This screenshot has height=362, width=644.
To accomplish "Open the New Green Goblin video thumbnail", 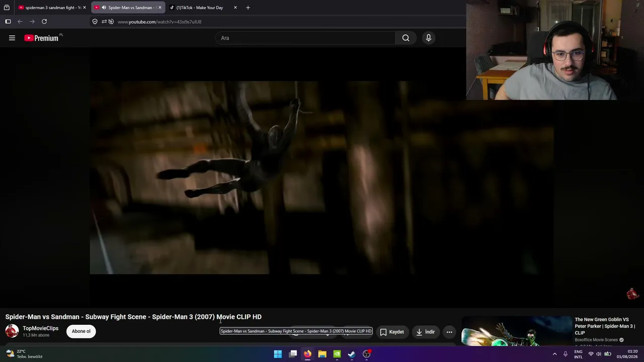I will 517,331.
